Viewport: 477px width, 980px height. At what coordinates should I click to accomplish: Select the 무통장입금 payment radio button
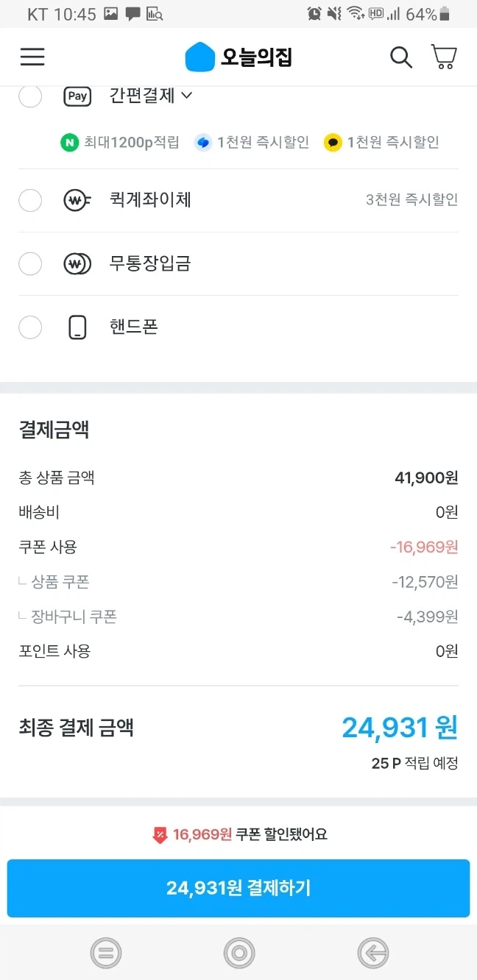point(30,263)
